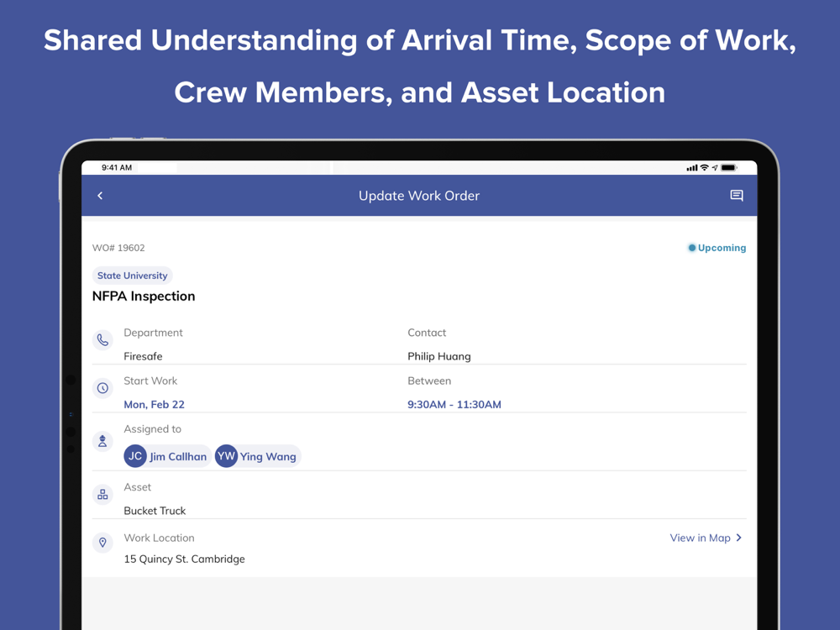Viewport: 840px width, 630px height.
Task: Tap the Upcoming status indicator
Action: tap(717, 248)
